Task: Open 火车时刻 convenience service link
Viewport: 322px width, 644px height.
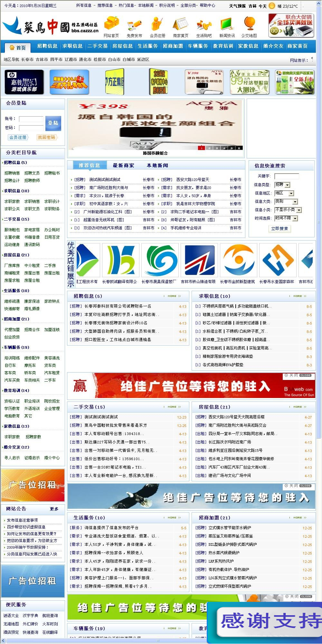Action: pyautogui.click(x=50, y=624)
